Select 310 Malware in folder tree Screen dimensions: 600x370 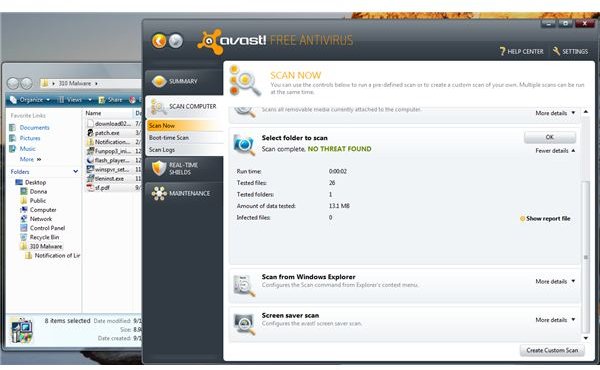[x=46, y=246]
